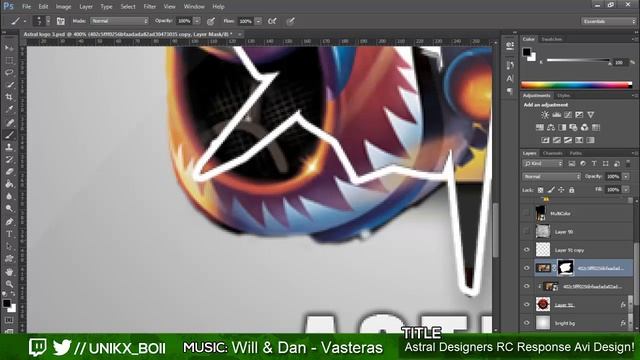The image size is (640, 360).
Task: Click the MultiColor layer thumbnail
Action: (541, 213)
